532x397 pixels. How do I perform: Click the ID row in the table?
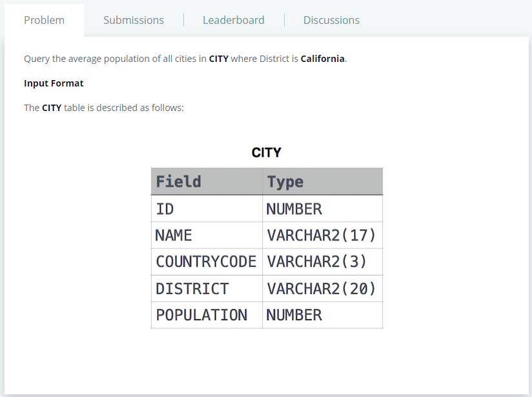pos(161,209)
